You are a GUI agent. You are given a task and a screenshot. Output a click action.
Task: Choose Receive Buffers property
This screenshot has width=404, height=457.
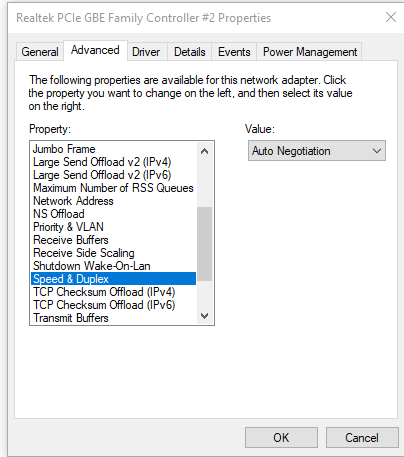[x=113, y=240]
